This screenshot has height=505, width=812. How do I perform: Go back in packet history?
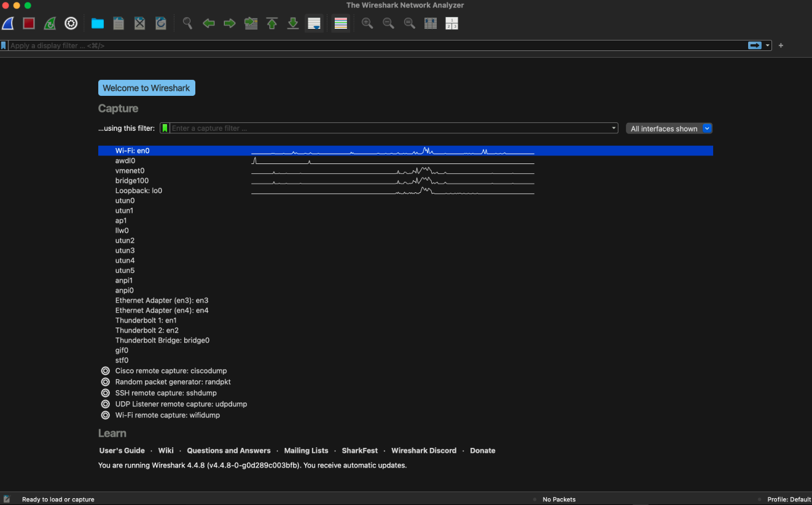pos(209,23)
